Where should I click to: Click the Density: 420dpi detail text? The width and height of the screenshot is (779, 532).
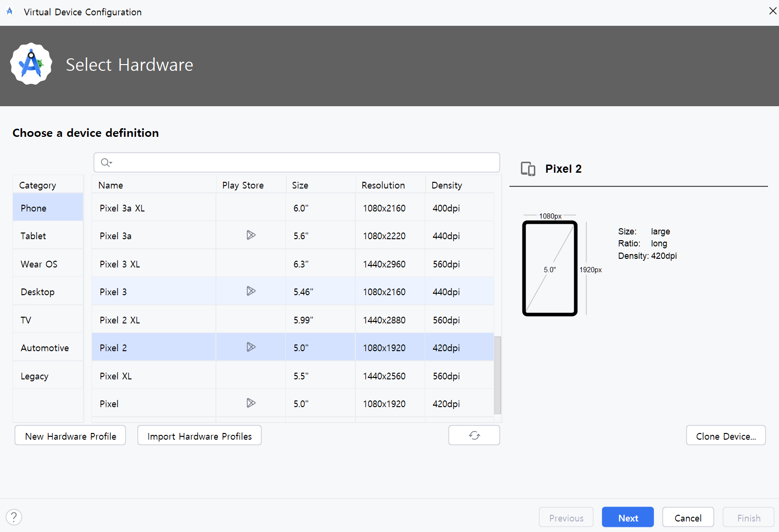tap(647, 256)
